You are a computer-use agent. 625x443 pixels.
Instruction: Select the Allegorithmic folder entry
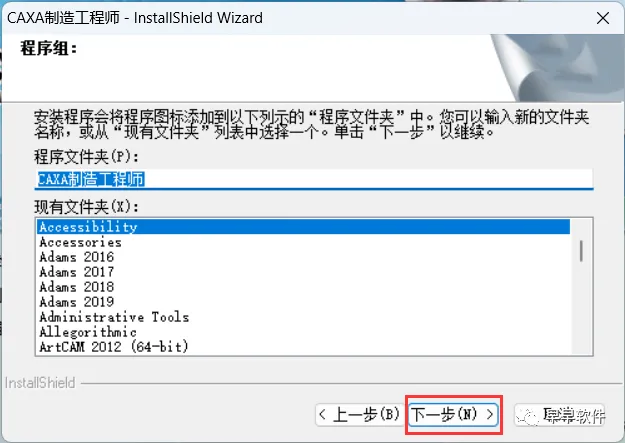point(304,332)
